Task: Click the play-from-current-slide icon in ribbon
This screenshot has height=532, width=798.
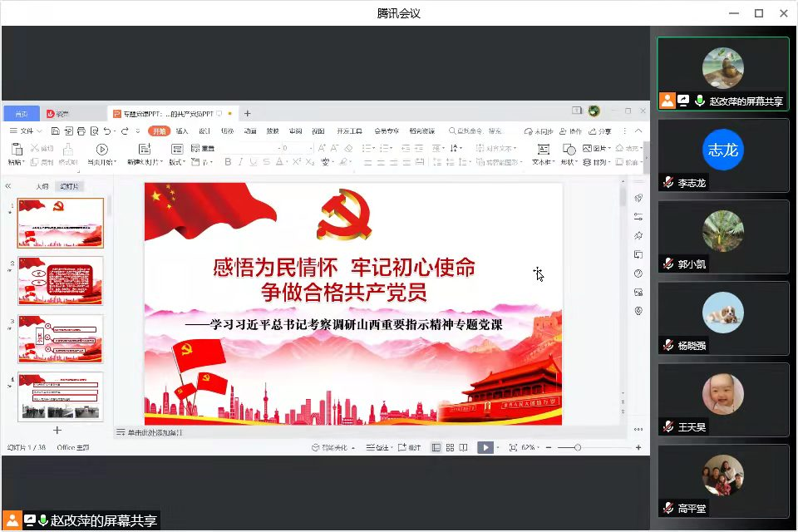Action: tap(101, 150)
